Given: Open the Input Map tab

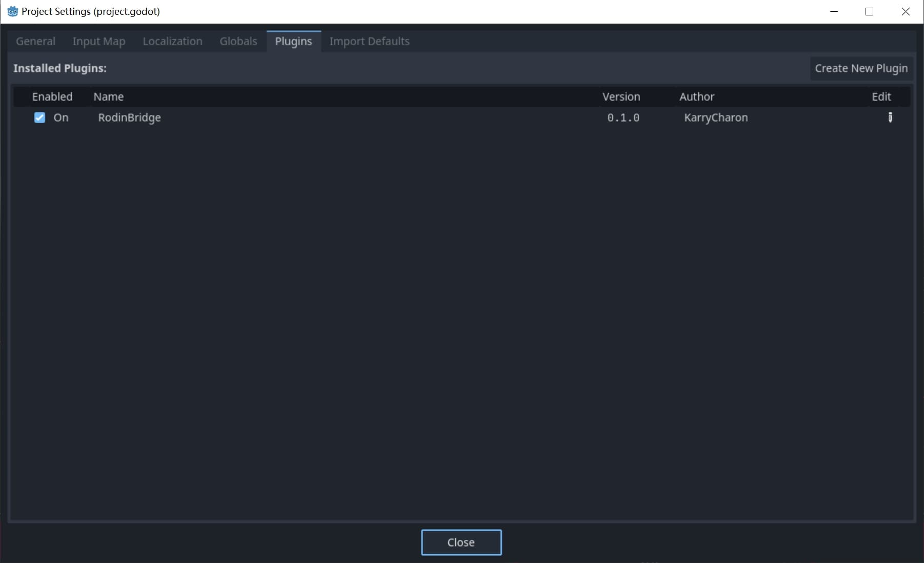Looking at the screenshot, I should click(99, 41).
